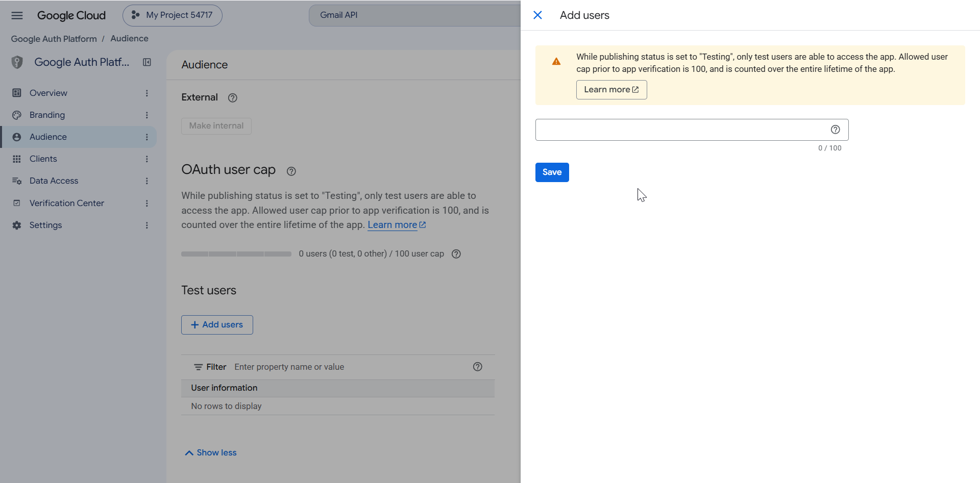Click the help icon in the filter bar
980x483 pixels.
click(478, 367)
